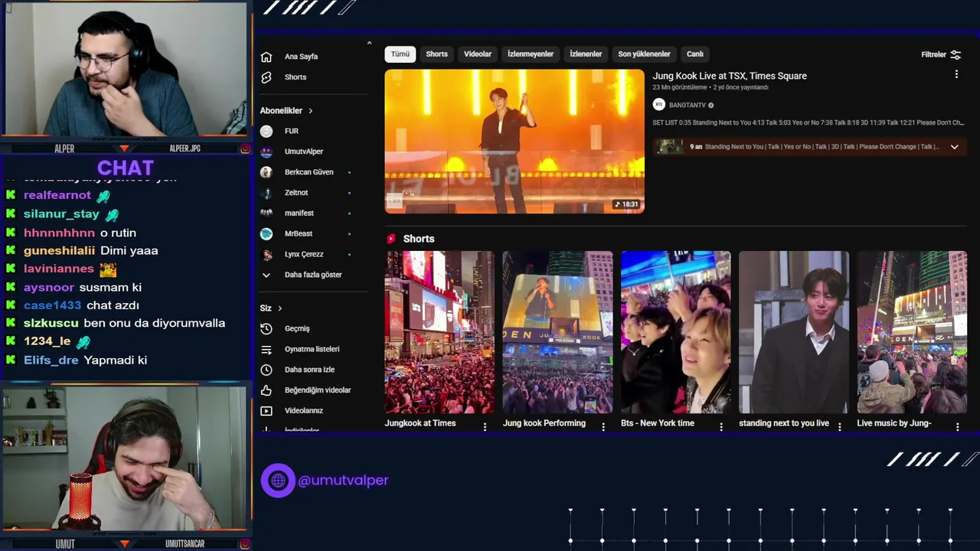
Task: Open the Live music by Jung- short thumbnail
Action: (x=912, y=332)
